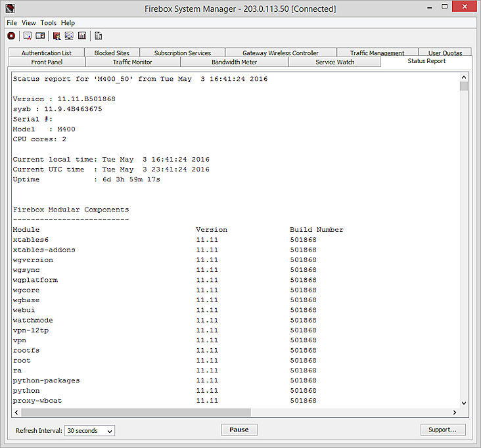Screen dimensions: 481x448
Task: Click the Firebox app icon in title bar
Action: 9,9
